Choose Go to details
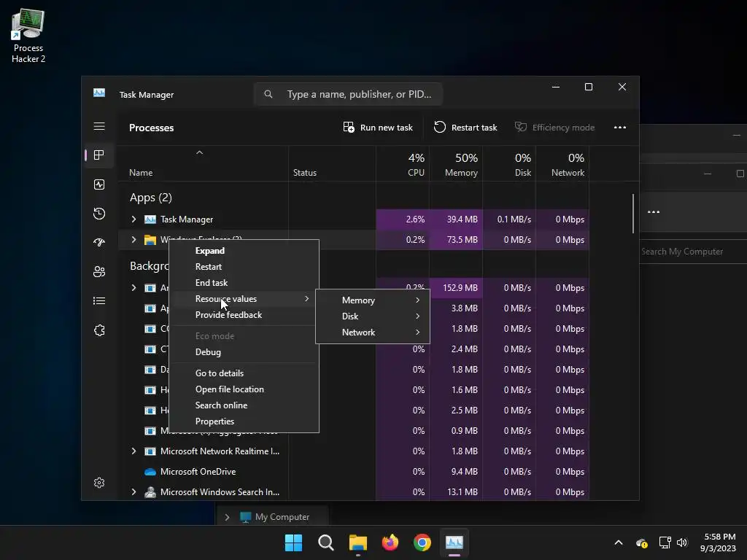747x560 pixels. (x=244, y=373)
